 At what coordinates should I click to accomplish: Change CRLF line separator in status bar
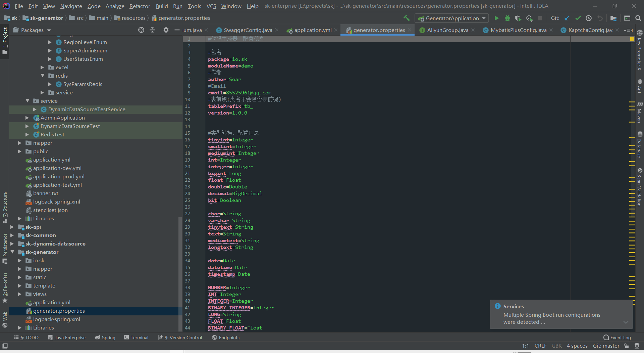540,346
